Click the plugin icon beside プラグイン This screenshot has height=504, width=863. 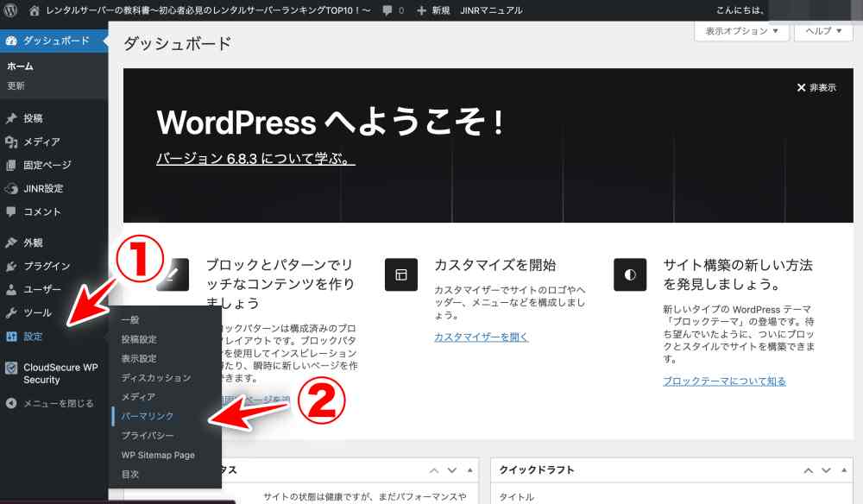point(11,267)
